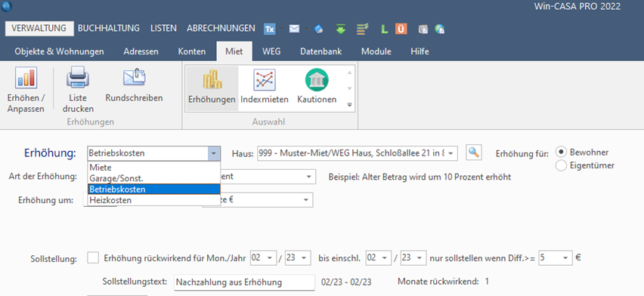Viewport: 644px width, 296px height.
Task: Click the gray documents copy icon
Action: coord(423,29)
